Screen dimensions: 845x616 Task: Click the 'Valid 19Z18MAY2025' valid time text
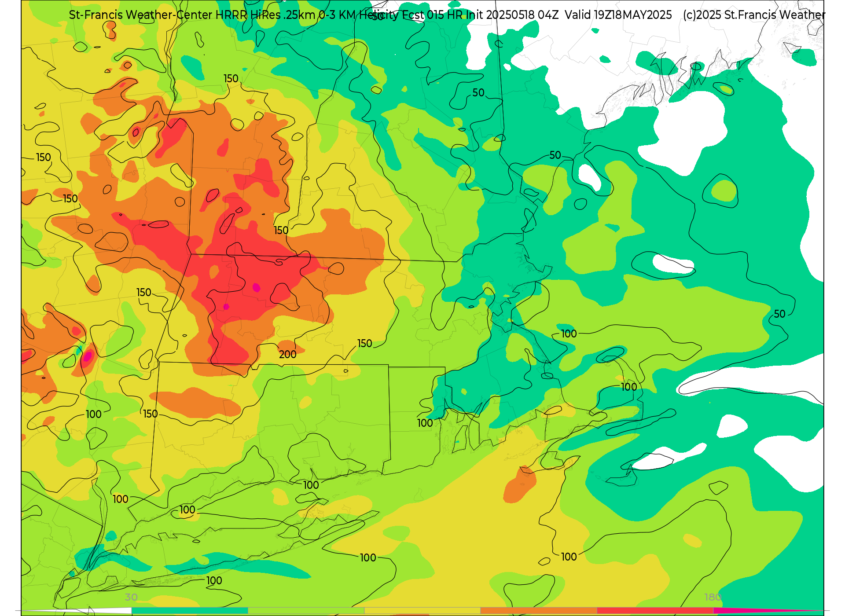[x=618, y=15]
